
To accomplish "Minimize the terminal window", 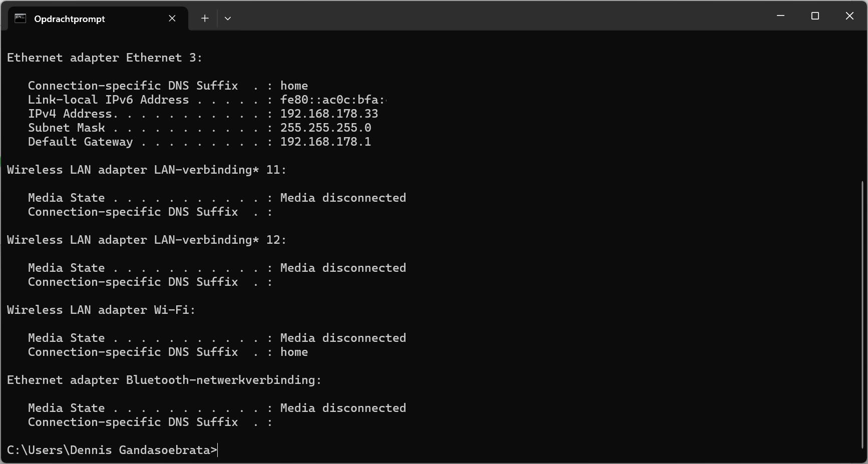I will (780, 16).
